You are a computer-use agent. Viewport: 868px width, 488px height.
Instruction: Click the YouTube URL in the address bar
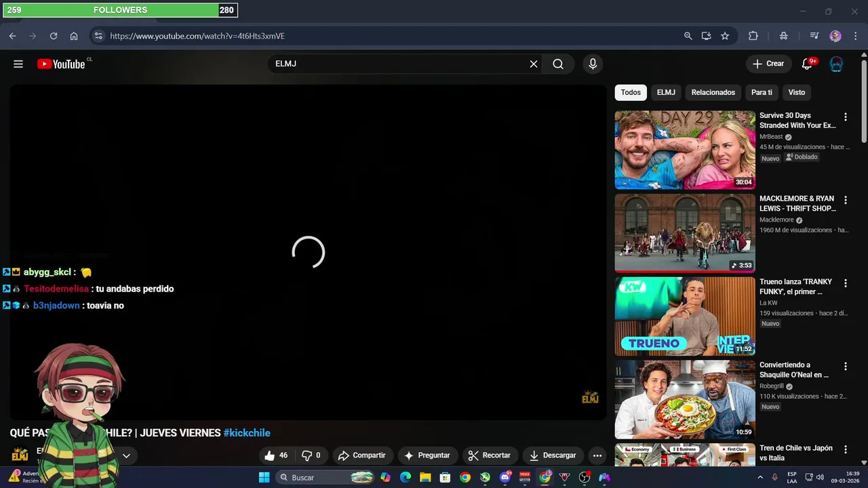click(197, 36)
